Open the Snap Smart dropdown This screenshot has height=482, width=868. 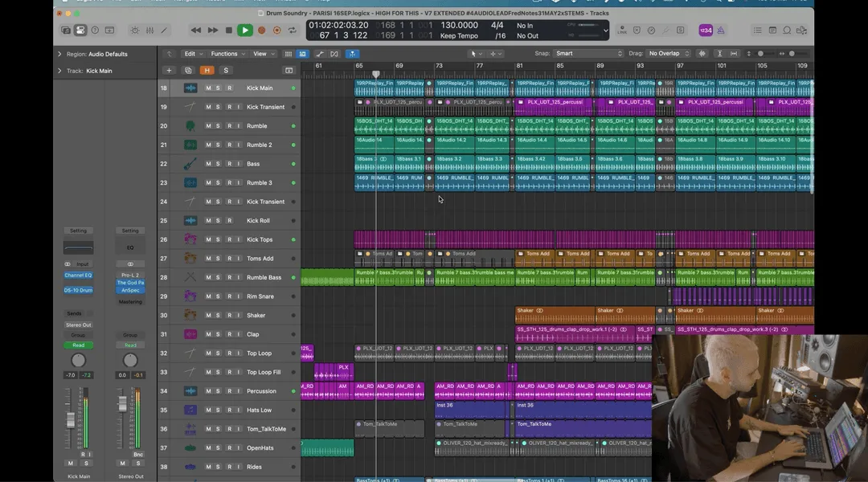[x=589, y=54]
